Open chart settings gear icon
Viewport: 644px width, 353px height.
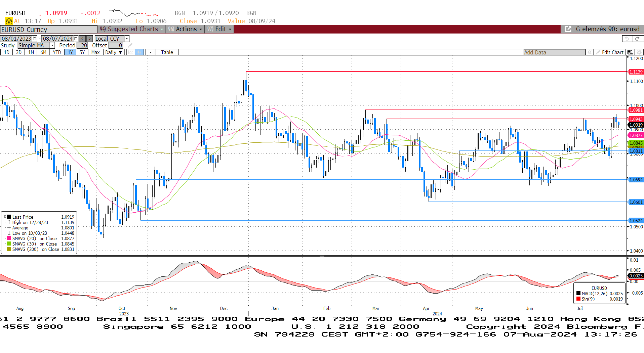639,52
